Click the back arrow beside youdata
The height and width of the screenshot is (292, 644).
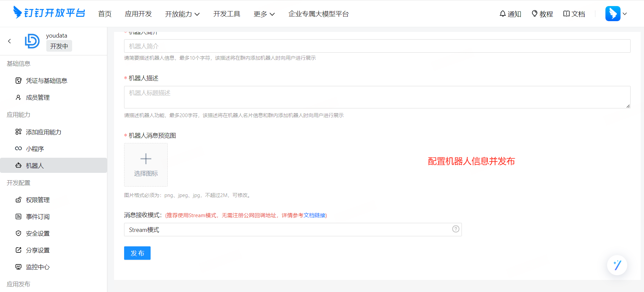tap(9, 41)
